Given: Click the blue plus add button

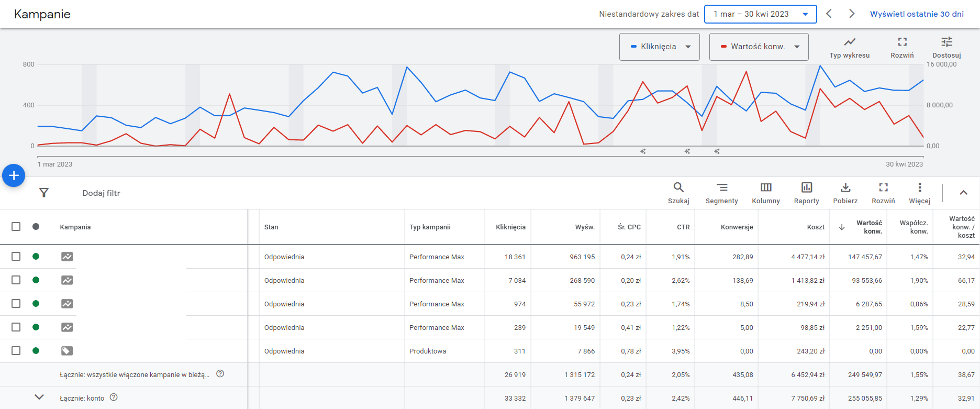Looking at the screenshot, I should point(14,175).
